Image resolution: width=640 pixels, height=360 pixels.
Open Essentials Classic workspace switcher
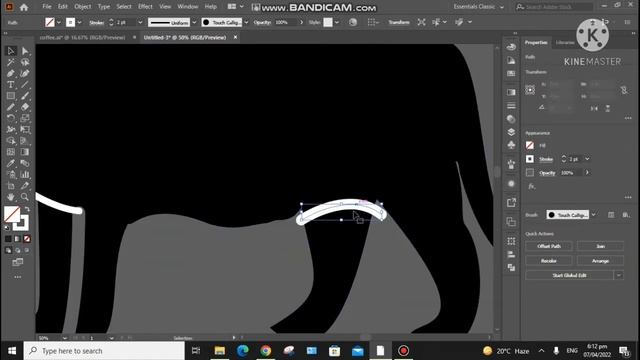(478, 7)
